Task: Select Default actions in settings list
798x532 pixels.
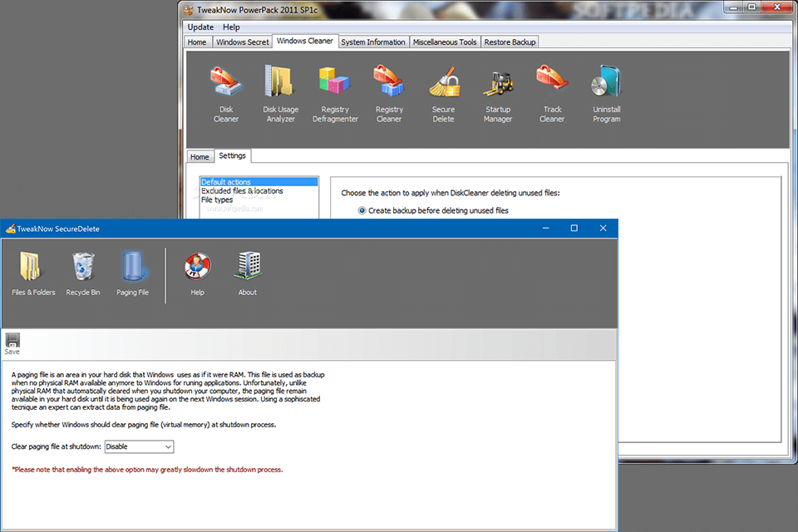Action: [259, 182]
